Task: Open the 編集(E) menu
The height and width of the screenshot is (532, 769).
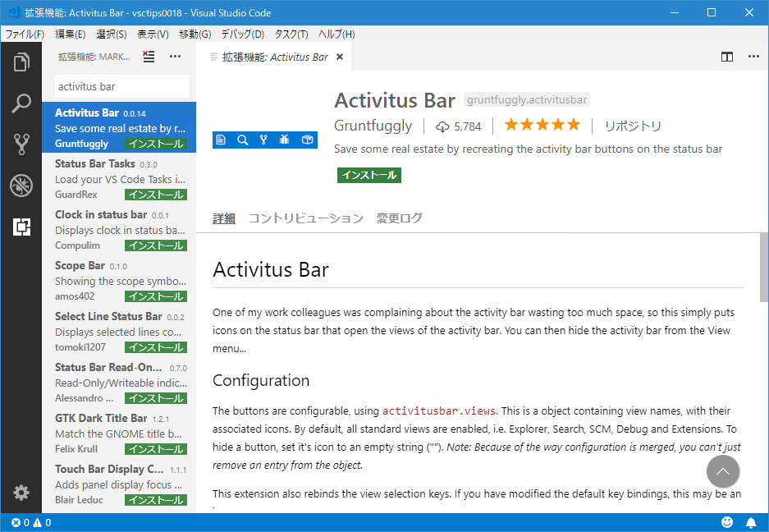Action: 70,34
